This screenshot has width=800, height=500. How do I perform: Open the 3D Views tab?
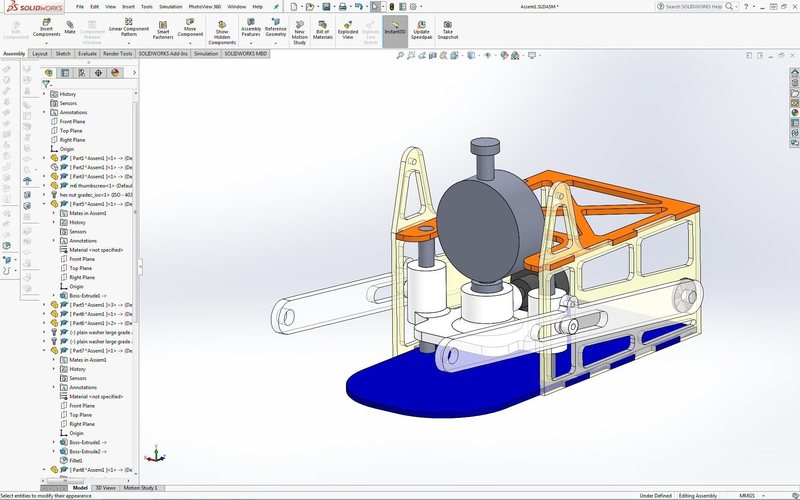pyautogui.click(x=106, y=488)
